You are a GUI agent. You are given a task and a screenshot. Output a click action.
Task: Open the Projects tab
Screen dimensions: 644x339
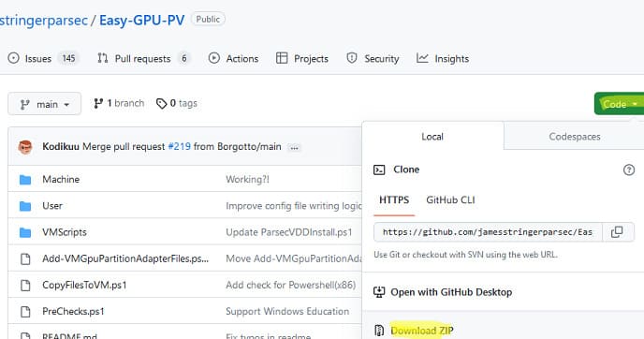click(302, 59)
